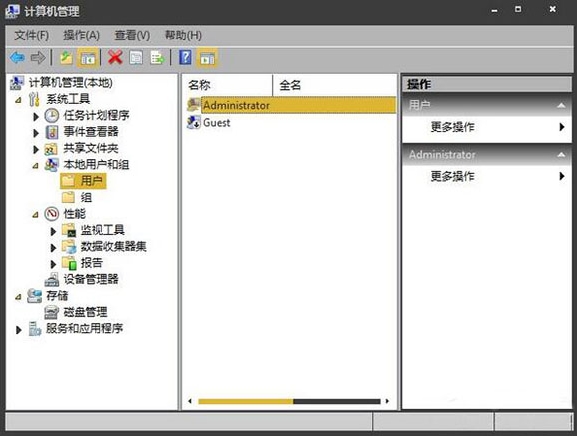The width and height of the screenshot is (577, 436).
Task: Collapse the Administrator actions section header
Action: tap(561, 155)
